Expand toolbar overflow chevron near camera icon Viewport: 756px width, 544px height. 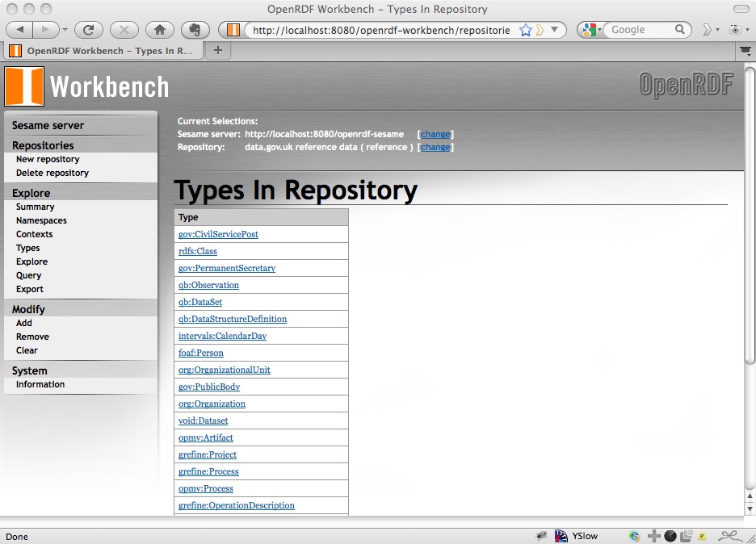tap(707, 30)
